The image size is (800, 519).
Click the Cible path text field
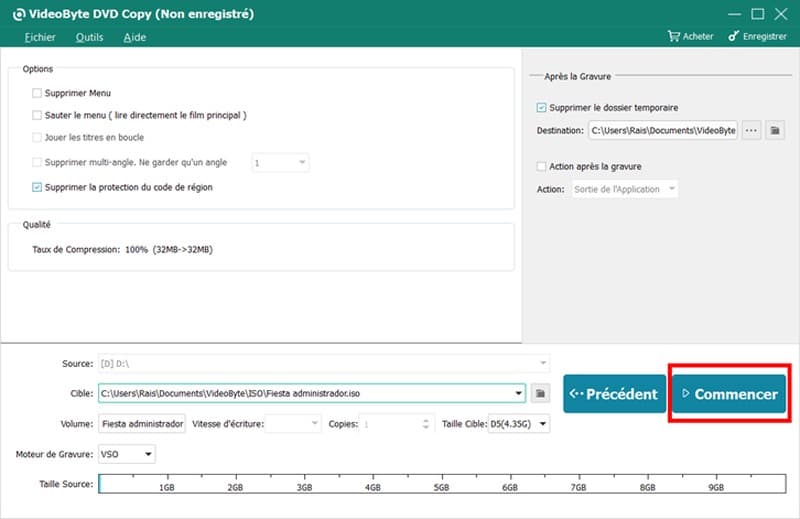[312, 393]
